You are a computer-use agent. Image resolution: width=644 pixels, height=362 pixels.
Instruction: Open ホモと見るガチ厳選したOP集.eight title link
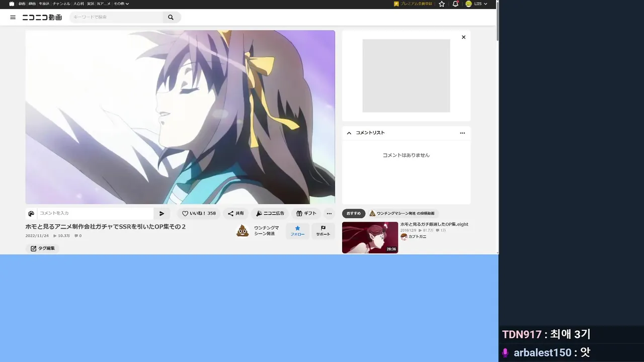(434, 224)
